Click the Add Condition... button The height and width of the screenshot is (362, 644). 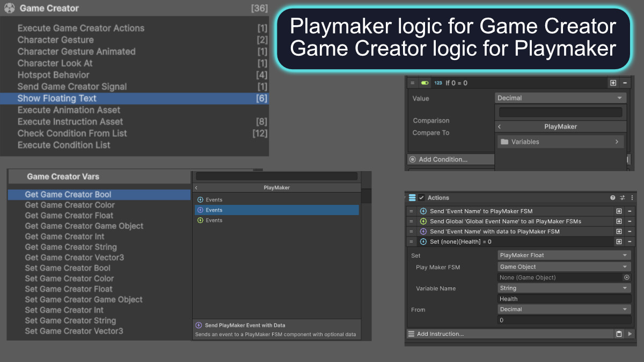(x=451, y=159)
